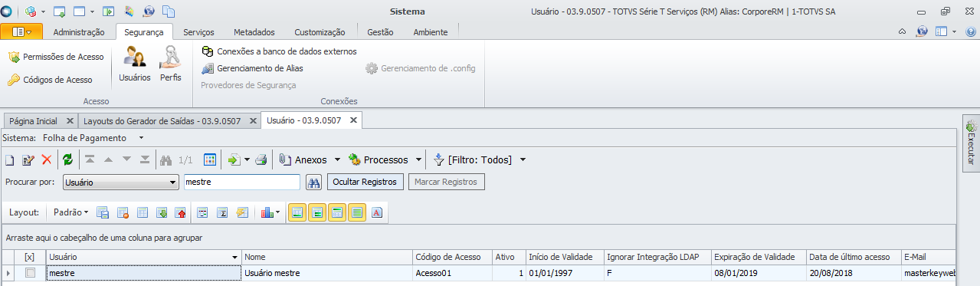This screenshot has width=980, height=286.
Task: Click the green play window icon in title bar
Action: click(109, 12)
